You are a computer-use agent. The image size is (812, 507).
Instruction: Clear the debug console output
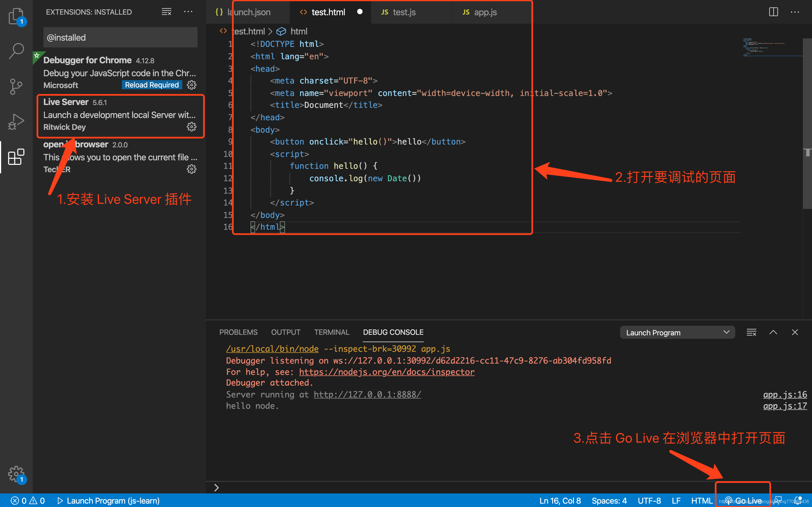coord(751,332)
